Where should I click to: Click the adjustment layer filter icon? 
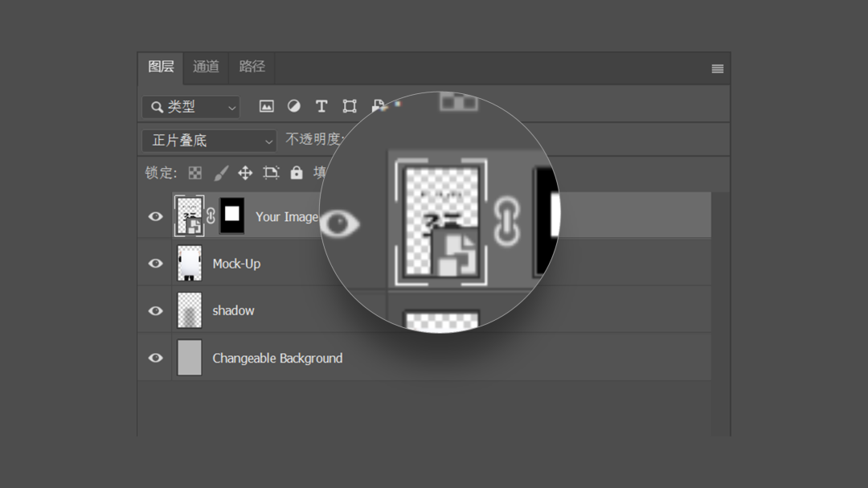tap(294, 106)
